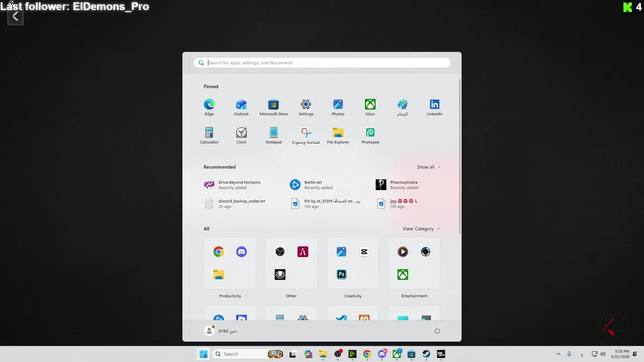Screen dimensions: 644x362
Task: Open the red A icon in Other category
Action: [303, 252]
